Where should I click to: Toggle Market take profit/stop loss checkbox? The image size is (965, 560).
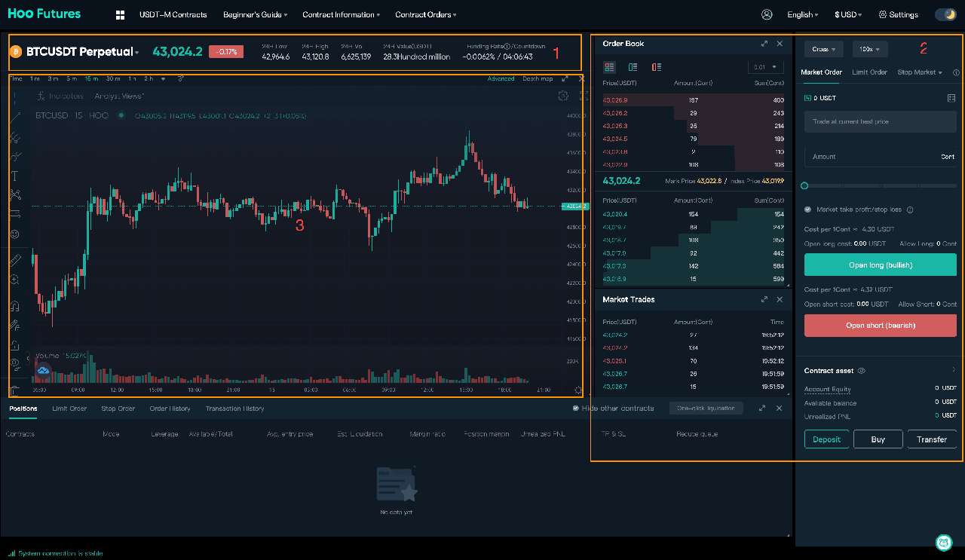click(808, 210)
